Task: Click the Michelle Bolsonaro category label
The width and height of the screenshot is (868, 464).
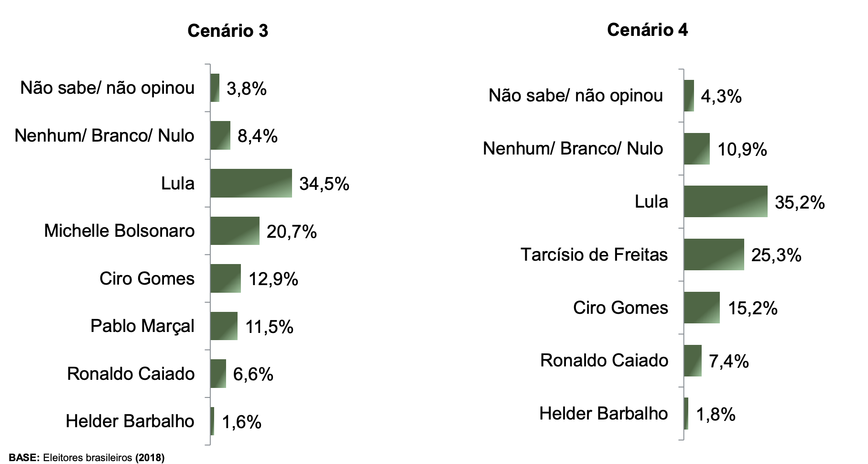Action: pyautogui.click(x=119, y=231)
